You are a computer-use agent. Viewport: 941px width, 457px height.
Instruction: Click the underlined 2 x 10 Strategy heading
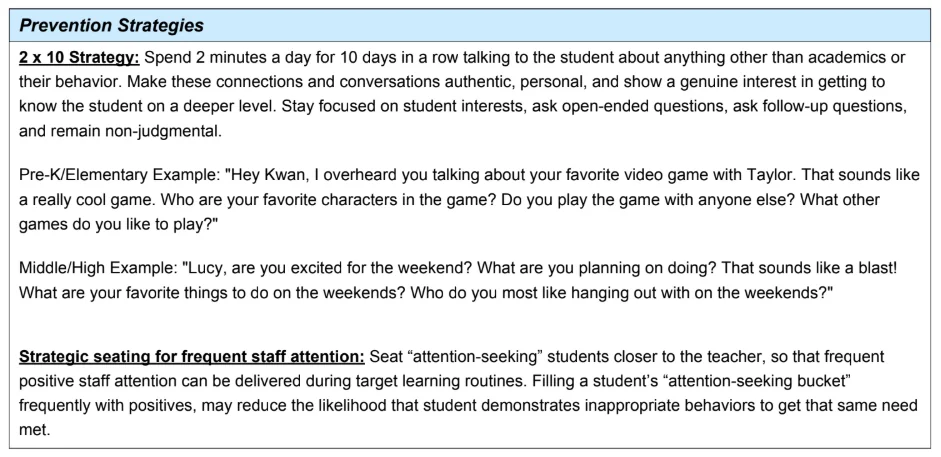[x=79, y=58]
